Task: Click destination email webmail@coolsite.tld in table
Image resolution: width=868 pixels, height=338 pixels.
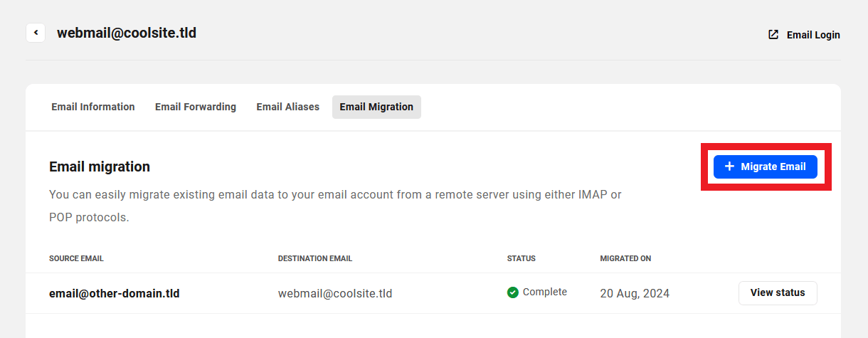Action: coord(335,293)
